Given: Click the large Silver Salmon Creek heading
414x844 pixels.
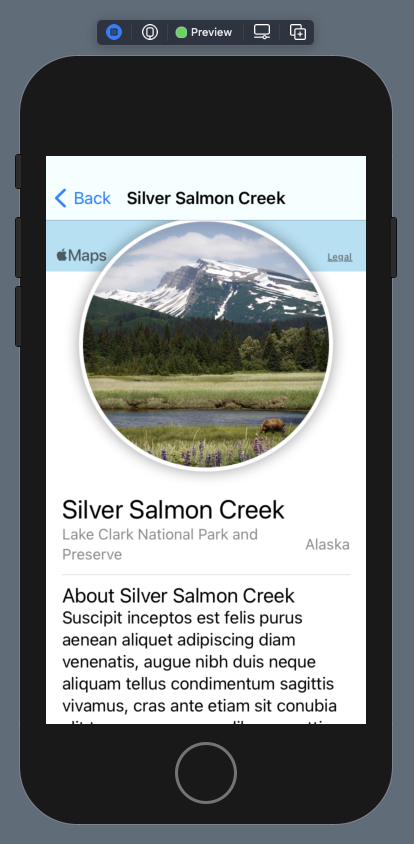Looking at the screenshot, I should 173,509.
